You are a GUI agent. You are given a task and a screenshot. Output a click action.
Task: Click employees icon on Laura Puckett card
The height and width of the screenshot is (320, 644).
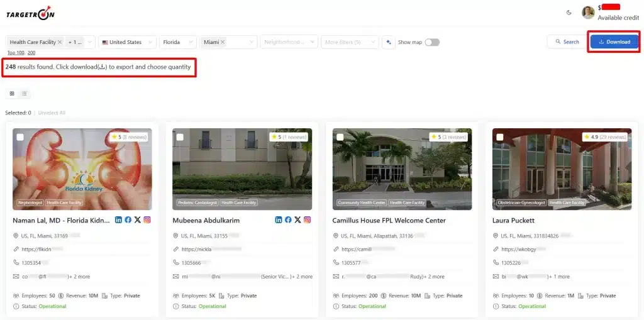(x=496, y=295)
